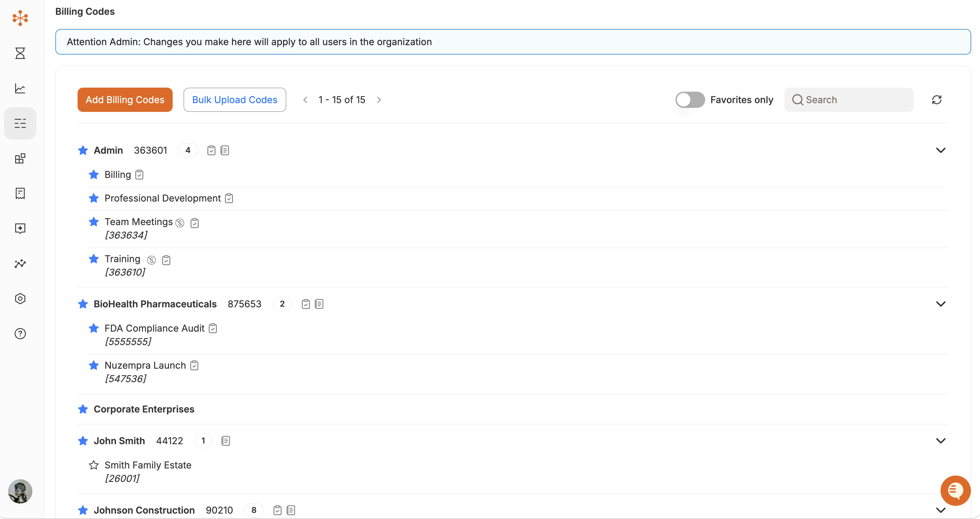Open the receipt invoices sidebar icon
The height and width of the screenshot is (519, 980).
[x=20, y=193]
